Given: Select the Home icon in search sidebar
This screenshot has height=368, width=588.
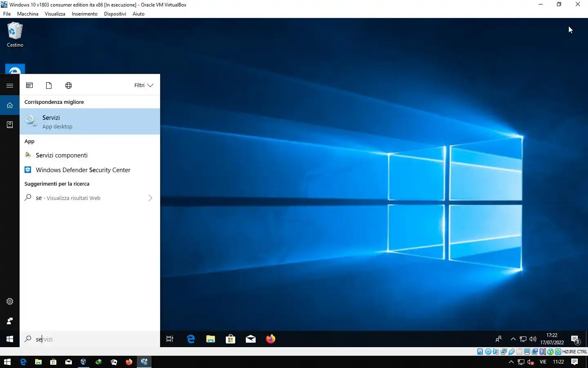Looking at the screenshot, I should pos(10,105).
